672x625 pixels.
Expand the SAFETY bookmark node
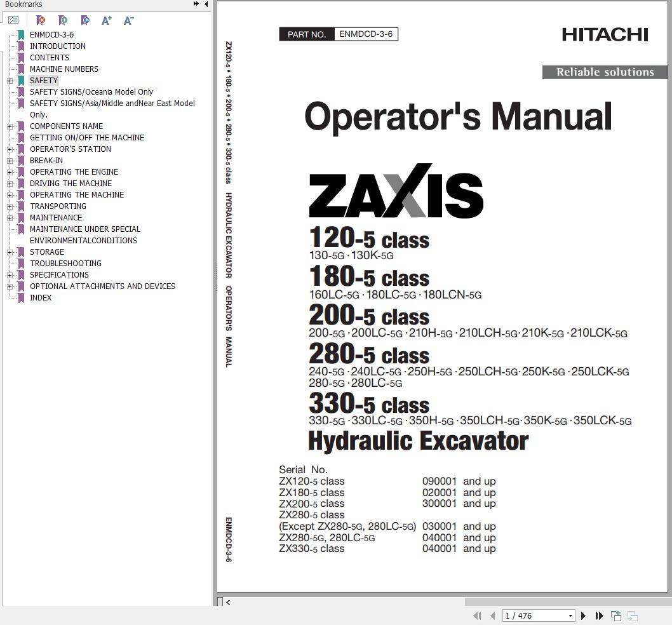[x=10, y=81]
